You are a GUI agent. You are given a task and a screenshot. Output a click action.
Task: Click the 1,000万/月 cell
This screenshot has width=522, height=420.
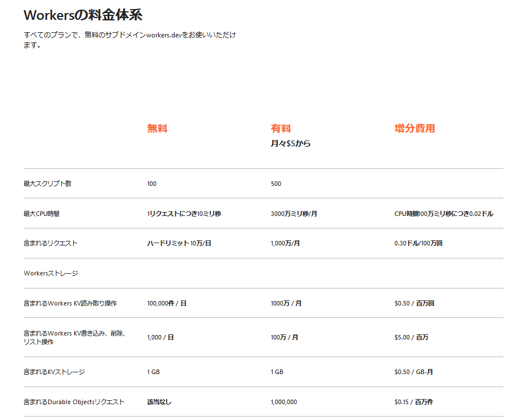[285, 243]
